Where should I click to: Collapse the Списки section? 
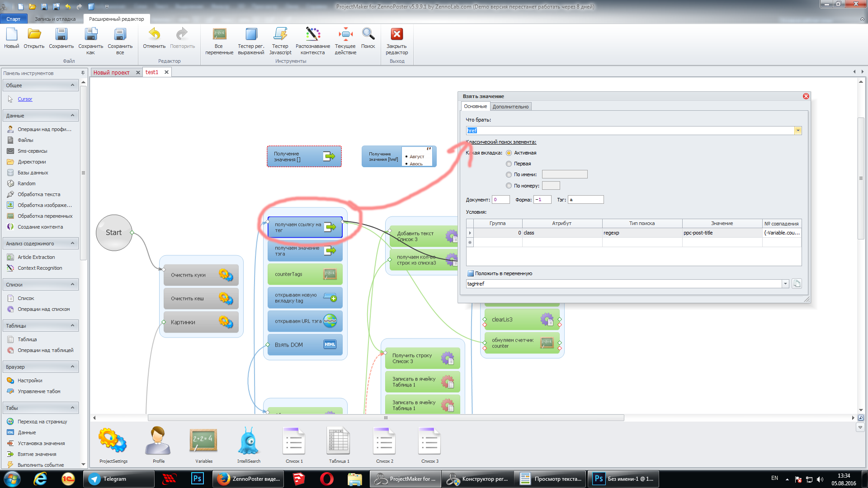point(72,284)
